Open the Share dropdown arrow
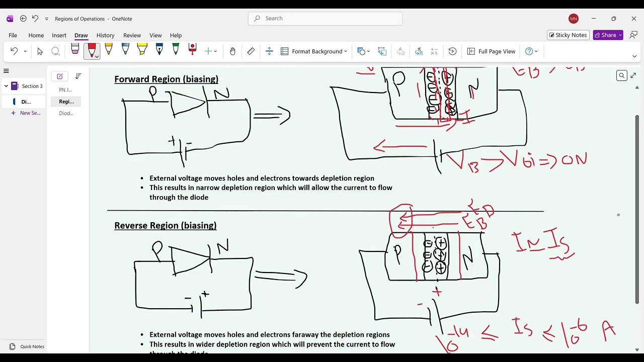Image resolution: width=644 pixels, height=362 pixels. tap(620, 35)
